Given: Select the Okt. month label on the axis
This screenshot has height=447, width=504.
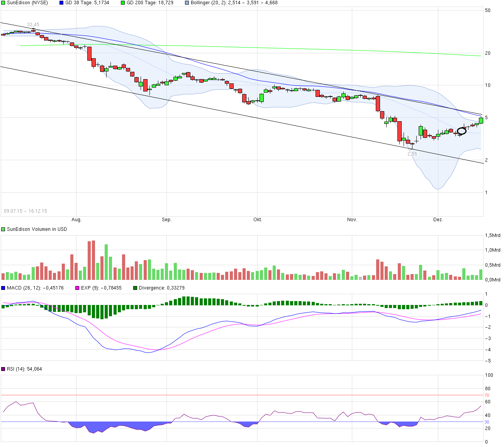Looking at the screenshot, I should point(258,219).
